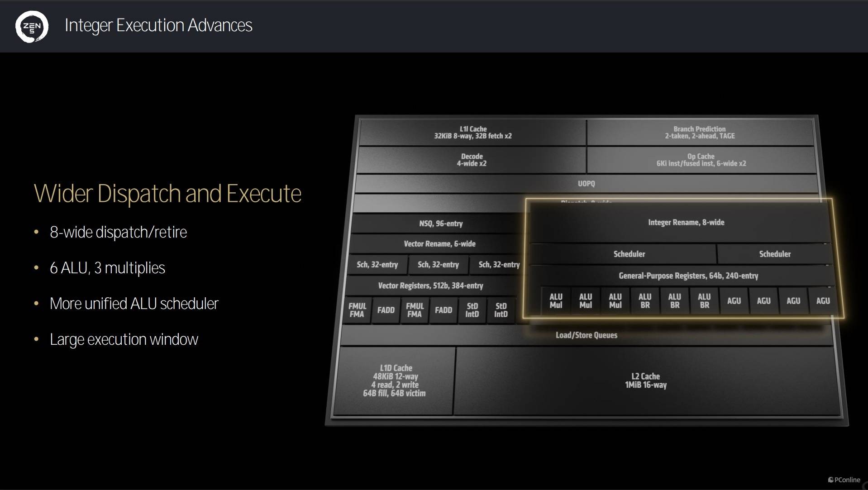Viewport: 868px width, 490px height.
Task: Select the L1I Cache block
Action: tap(472, 133)
